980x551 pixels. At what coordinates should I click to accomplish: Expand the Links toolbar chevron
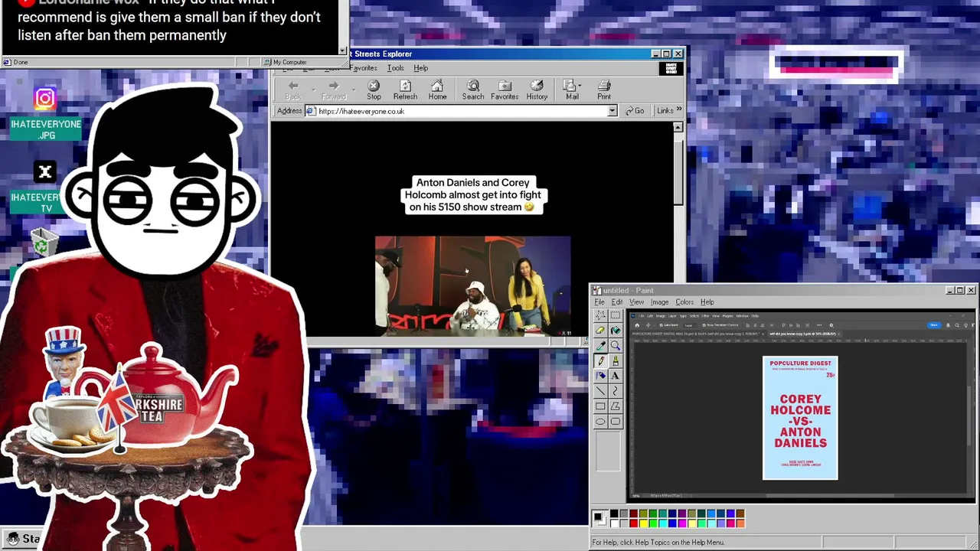coord(678,109)
